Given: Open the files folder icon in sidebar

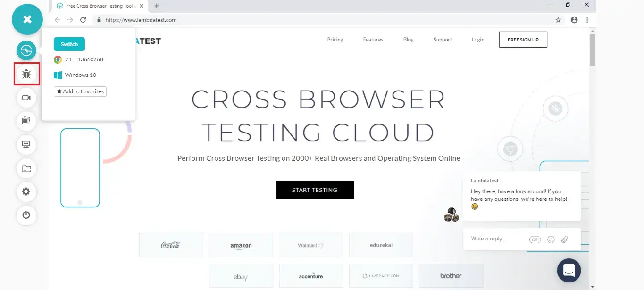Looking at the screenshot, I should pos(26,168).
